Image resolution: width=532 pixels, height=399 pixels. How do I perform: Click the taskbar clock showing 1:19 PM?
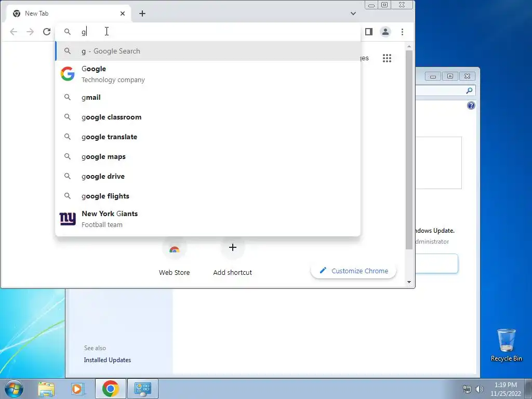tap(506, 389)
